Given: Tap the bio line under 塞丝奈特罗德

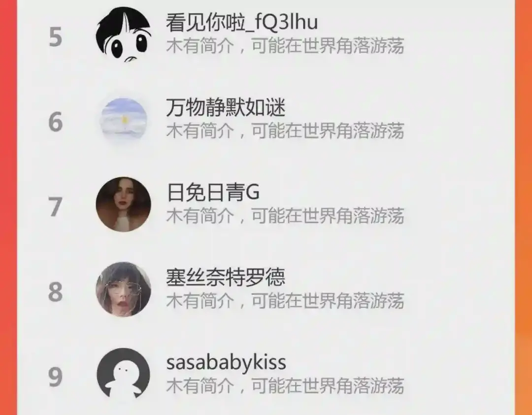Looking at the screenshot, I should click(x=285, y=301).
